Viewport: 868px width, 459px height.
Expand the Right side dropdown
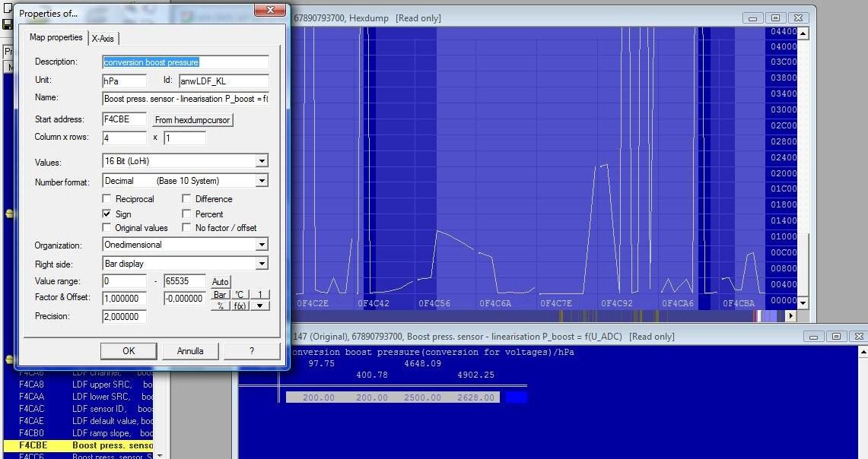[262, 263]
